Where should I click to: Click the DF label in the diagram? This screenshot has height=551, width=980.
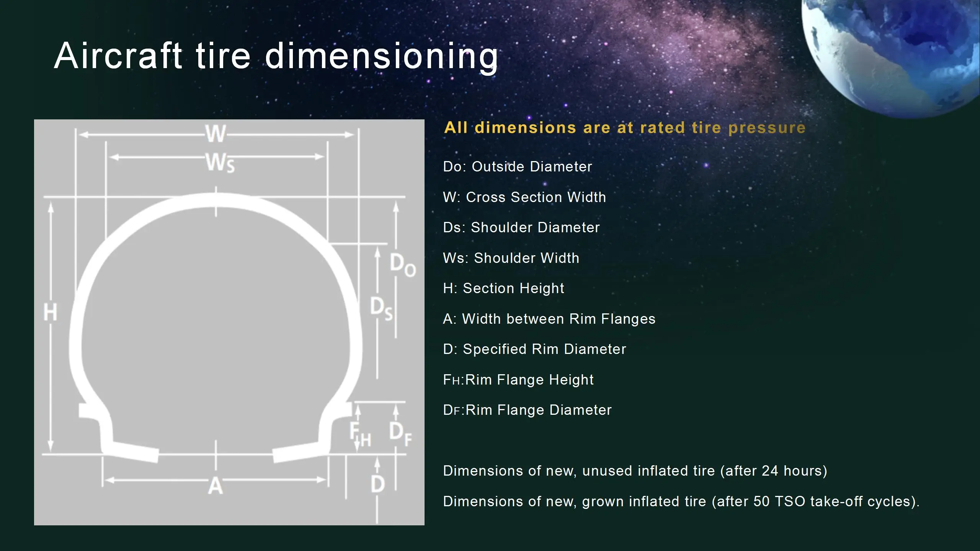click(400, 434)
